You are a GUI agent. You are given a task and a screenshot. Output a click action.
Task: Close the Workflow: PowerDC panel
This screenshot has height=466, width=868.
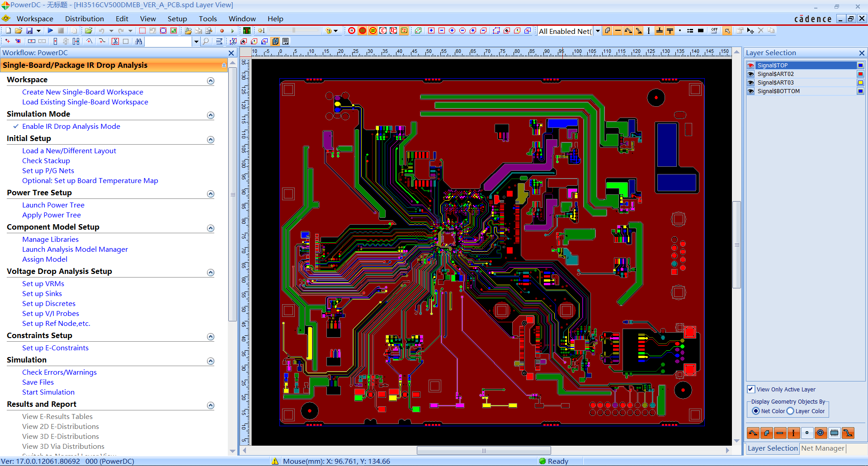[231, 53]
